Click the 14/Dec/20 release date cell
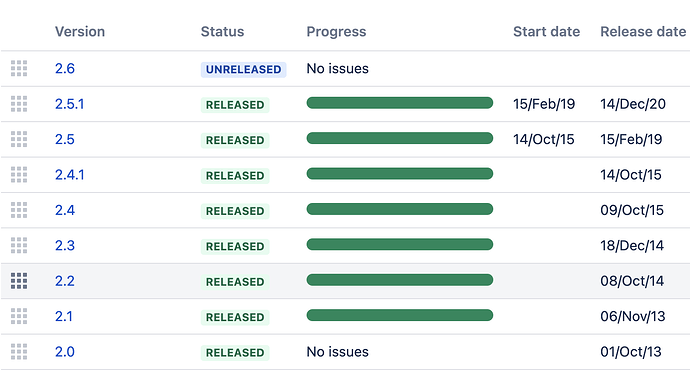690x371 pixels. (633, 104)
